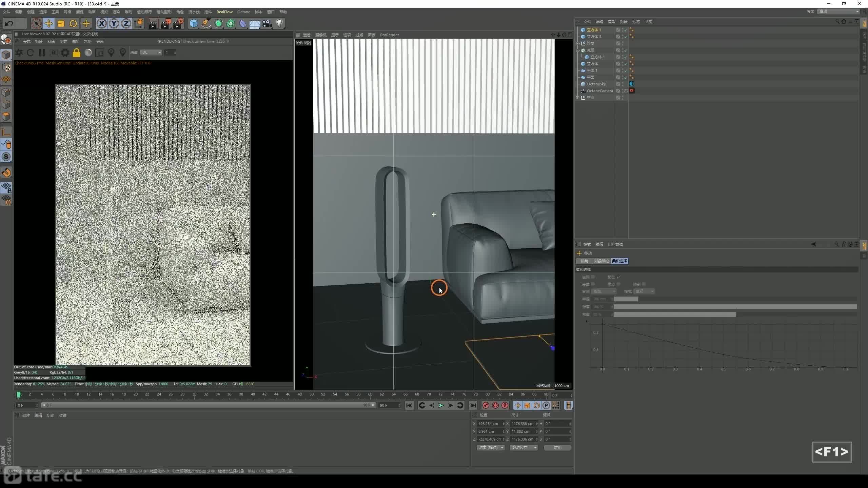Screen dimensions: 868x488
Task: Click the 半径 radius slider bar
Action: click(x=735, y=299)
